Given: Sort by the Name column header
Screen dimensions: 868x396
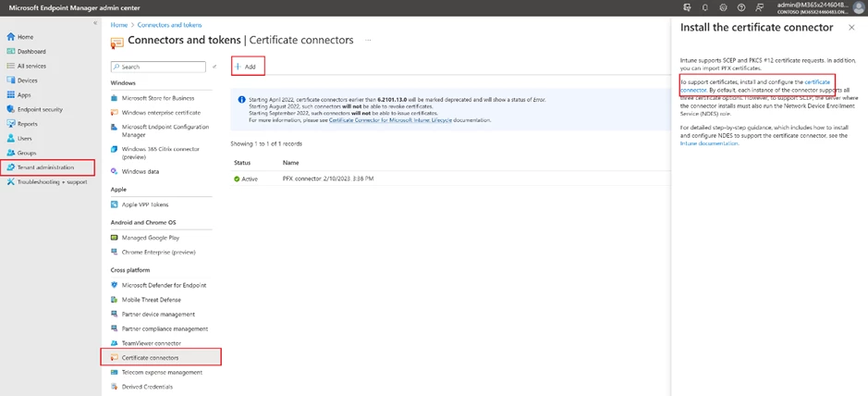Looking at the screenshot, I should pos(290,163).
